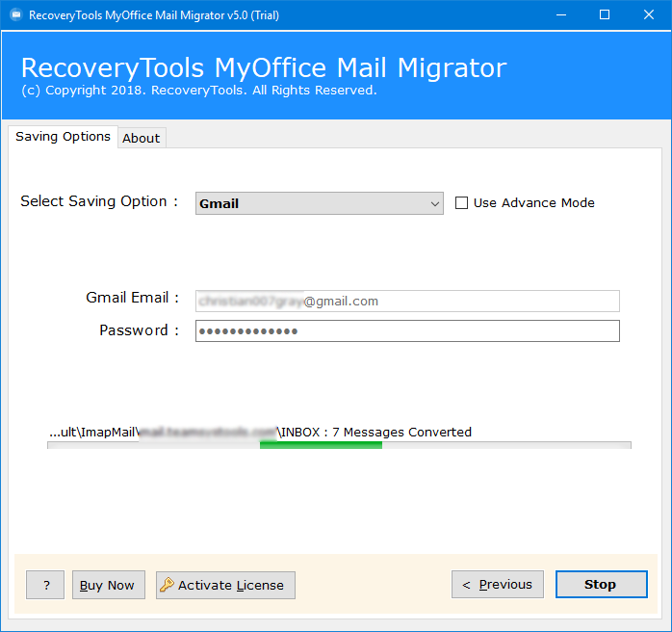Minimize the Mail Migrator window
Screen dimensions: 672x632
(559, 14)
